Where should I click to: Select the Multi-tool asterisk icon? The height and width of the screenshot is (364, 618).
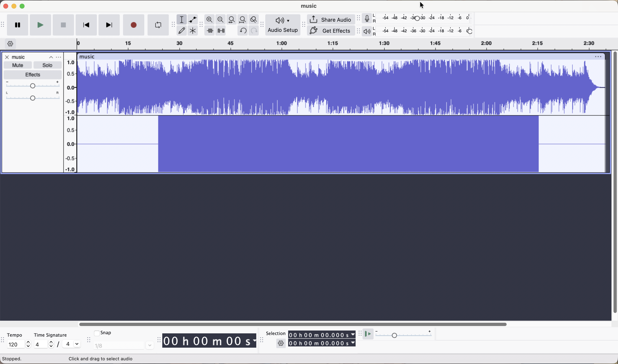coord(193,31)
